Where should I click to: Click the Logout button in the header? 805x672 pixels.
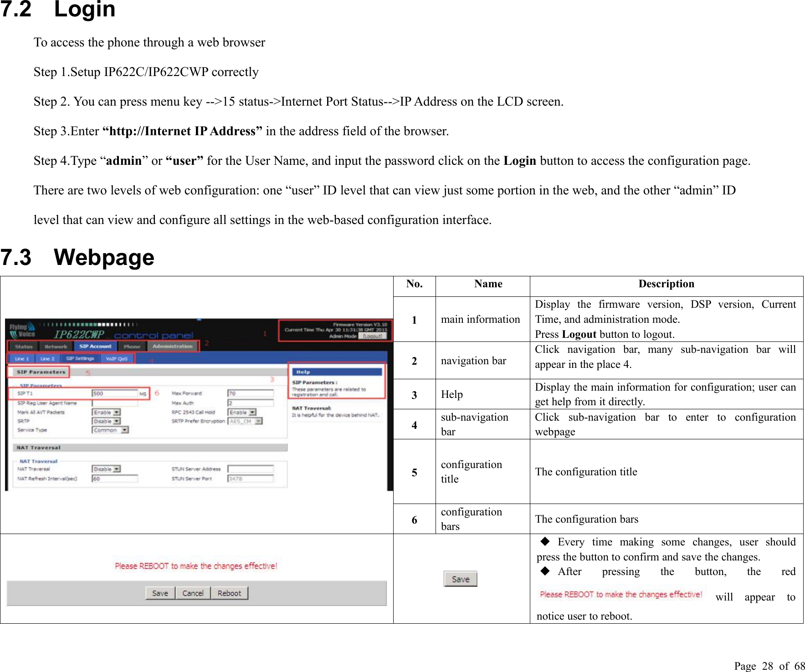click(373, 336)
